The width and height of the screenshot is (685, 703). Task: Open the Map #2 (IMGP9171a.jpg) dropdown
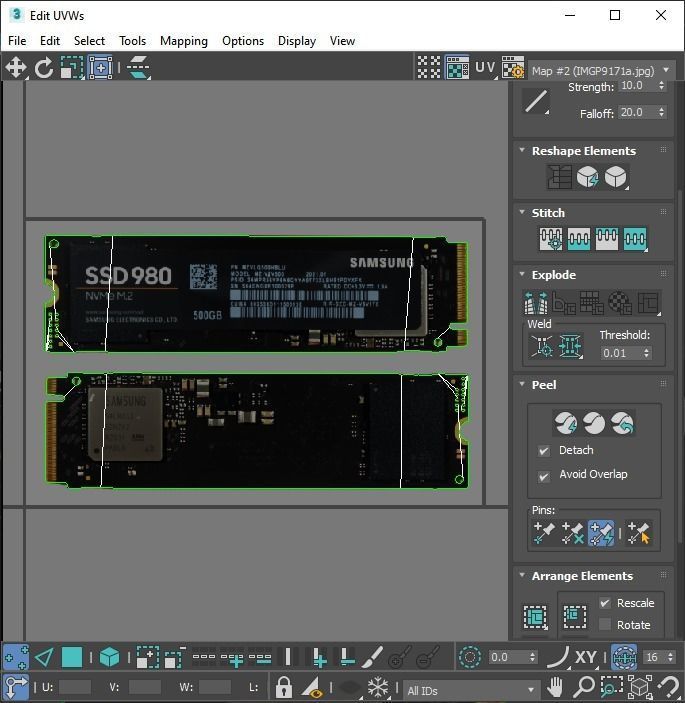(602, 70)
